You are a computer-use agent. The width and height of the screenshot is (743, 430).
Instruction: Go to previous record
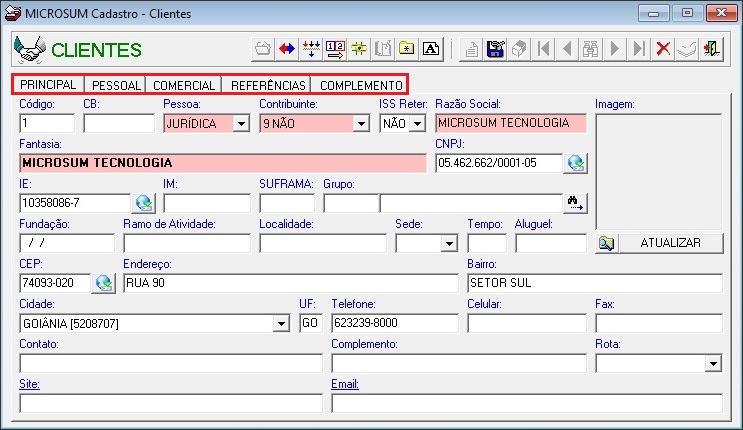point(567,49)
